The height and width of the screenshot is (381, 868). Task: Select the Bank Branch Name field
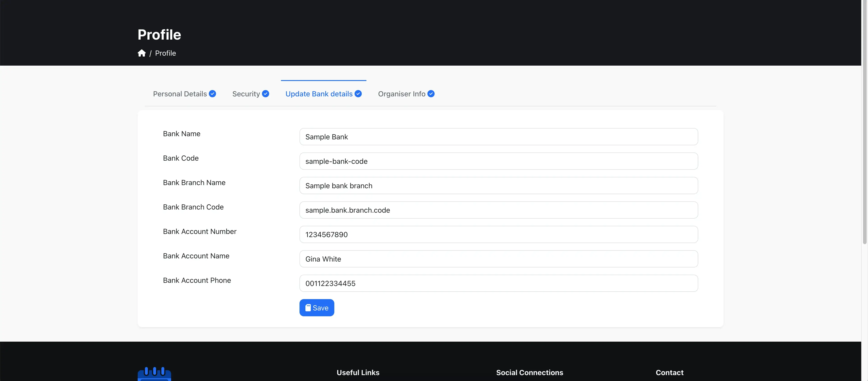(x=499, y=186)
